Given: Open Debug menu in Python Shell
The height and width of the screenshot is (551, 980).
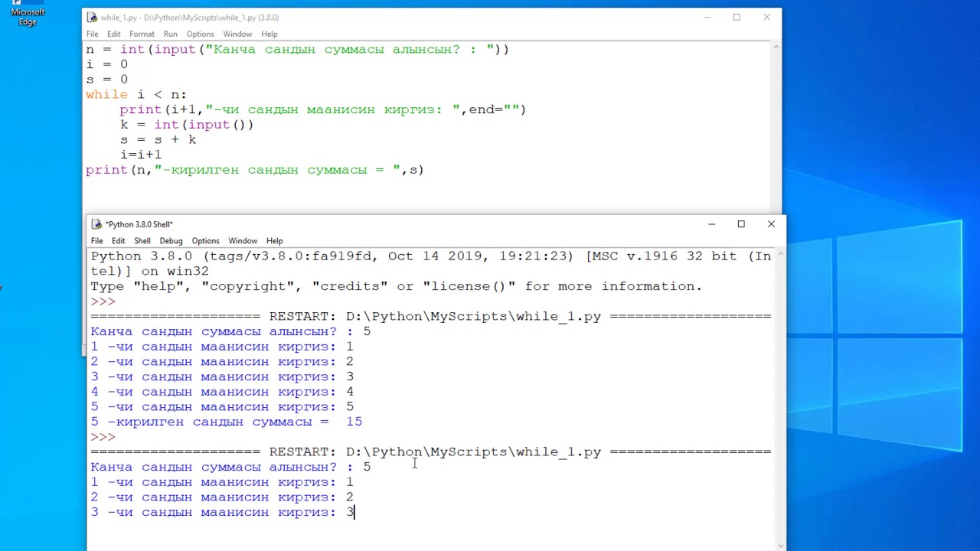Looking at the screenshot, I should point(171,241).
